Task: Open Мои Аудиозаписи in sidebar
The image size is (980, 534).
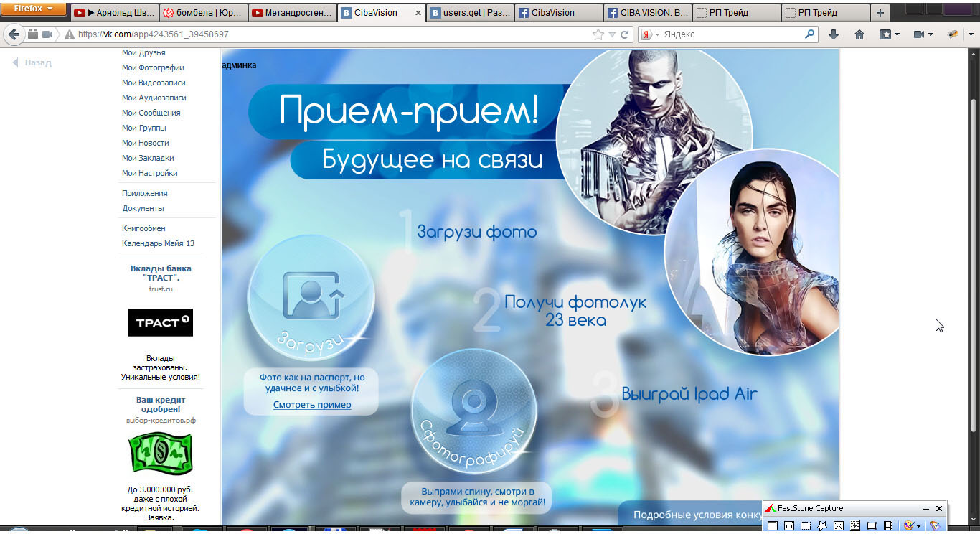Action: (154, 98)
